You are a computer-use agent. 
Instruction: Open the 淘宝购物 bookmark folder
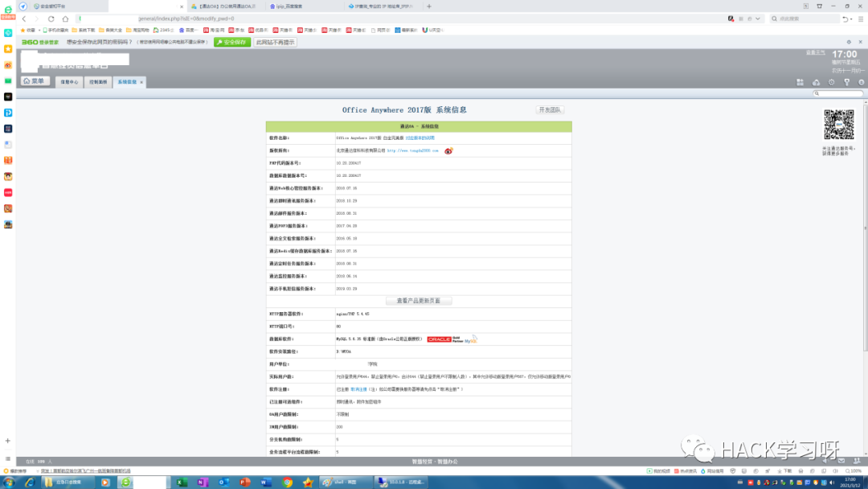point(137,30)
